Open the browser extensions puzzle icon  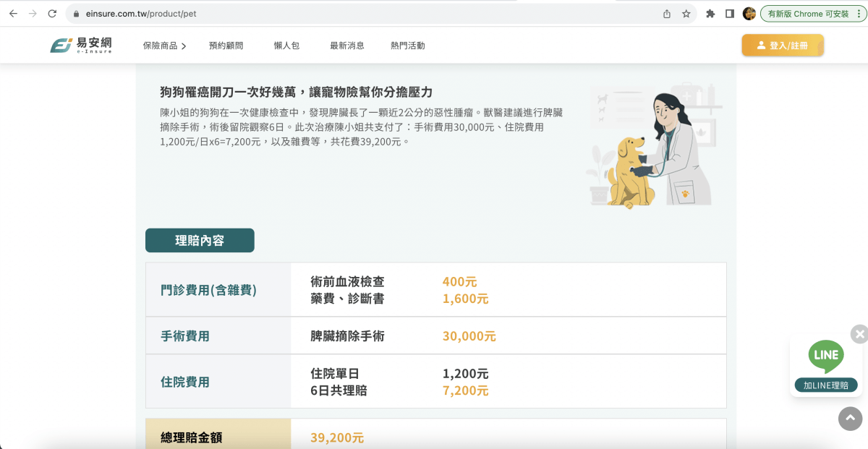pos(710,12)
